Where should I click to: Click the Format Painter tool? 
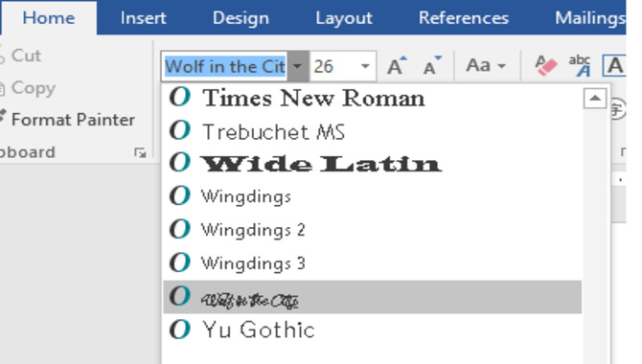click(67, 120)
